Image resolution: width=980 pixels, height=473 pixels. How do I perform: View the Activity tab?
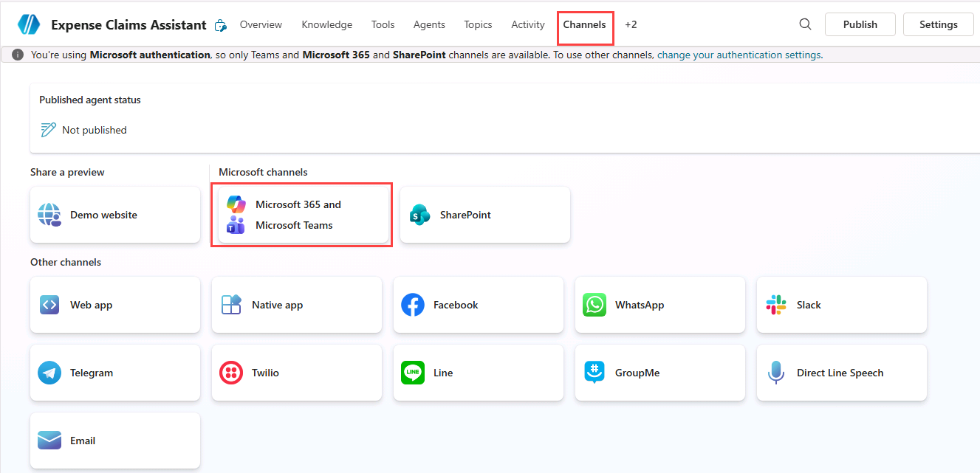pyautogui.click(x=527, y=24)
